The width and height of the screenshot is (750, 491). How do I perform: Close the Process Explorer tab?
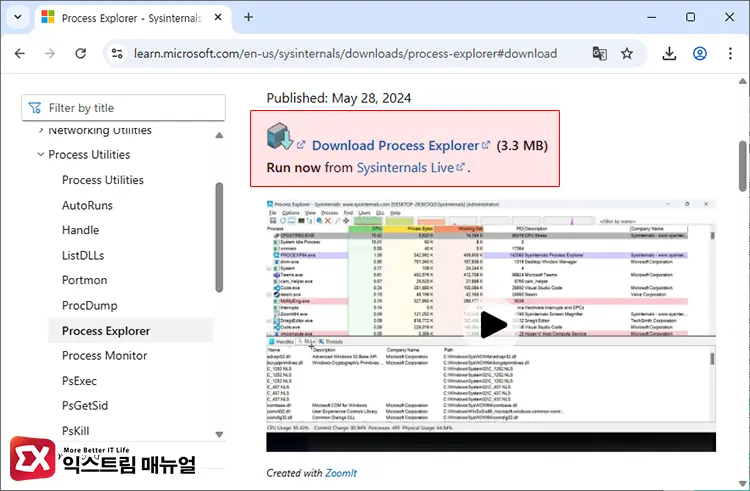218,17
